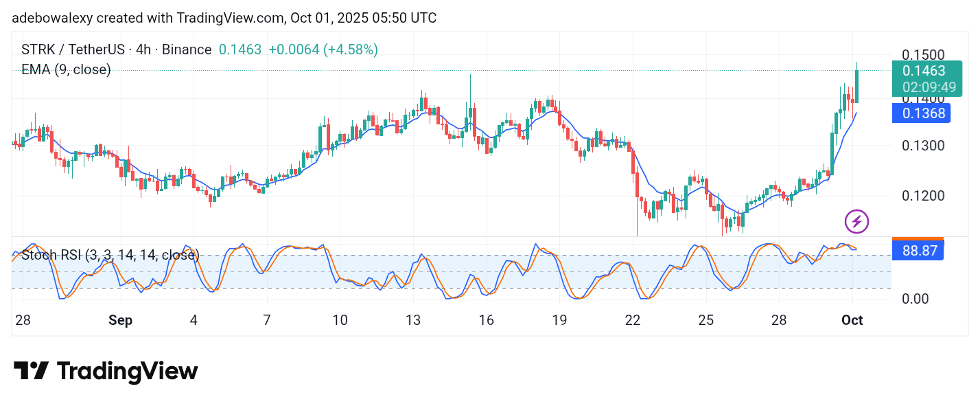980x406 pixels.
Task: Click the 0.00 label on the Stoch RSI scale
Action: (x=916, y=299)
